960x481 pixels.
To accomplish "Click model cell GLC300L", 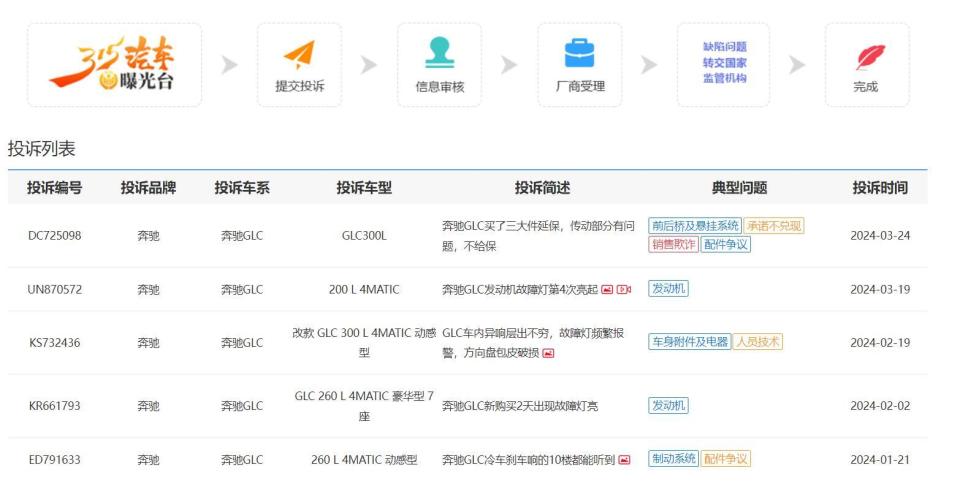I will (x=364, y=236).
